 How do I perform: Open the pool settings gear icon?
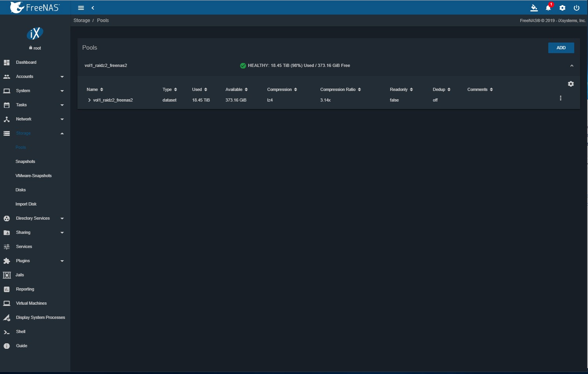(x=571, y=84)
